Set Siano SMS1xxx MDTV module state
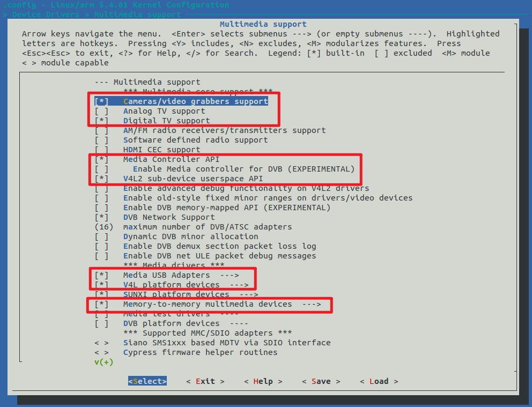Viewport: 532px width, 407px height. (101, 343)
